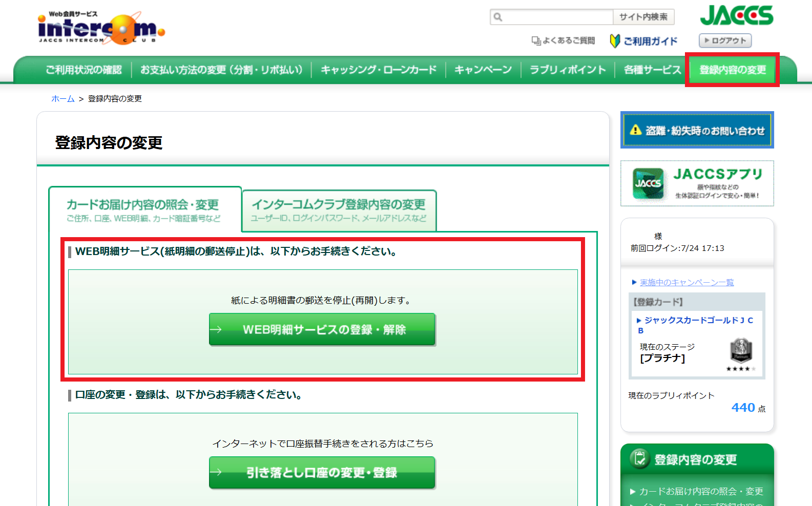Click the ホーム breadcrumb link
Viewport: 812px width, 506px height.
[63, 98]
